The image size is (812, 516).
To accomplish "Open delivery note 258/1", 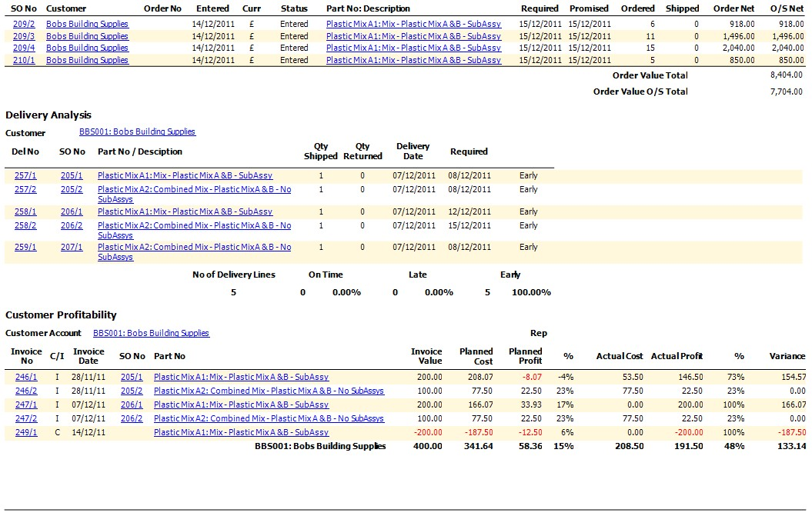I will pos(25,211).
